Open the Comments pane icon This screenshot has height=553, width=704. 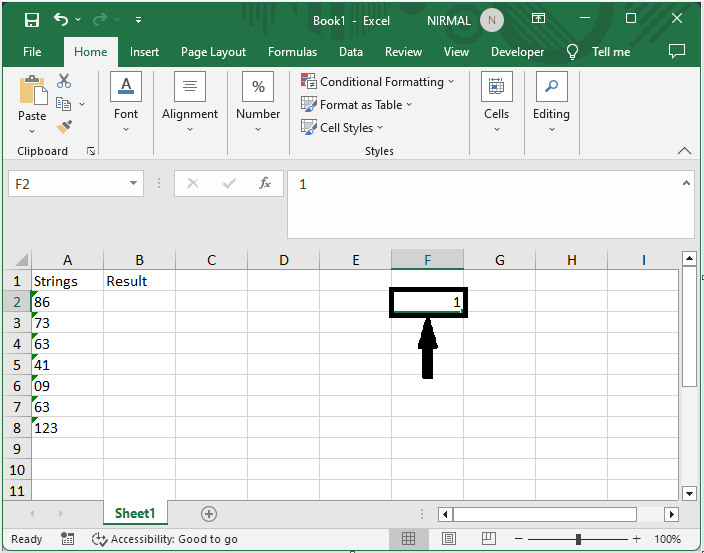pyautogui.click(x=677, y=52)
